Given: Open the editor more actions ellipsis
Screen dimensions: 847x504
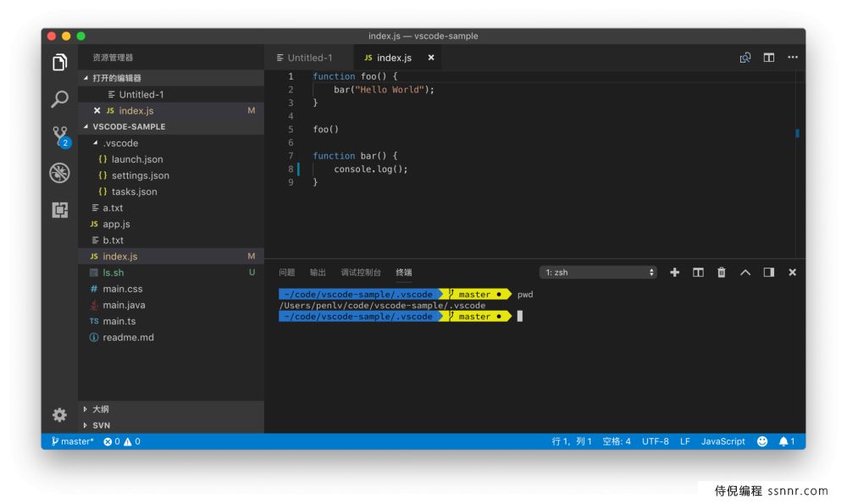Looking at the screenshot, I should pos(793,58).
